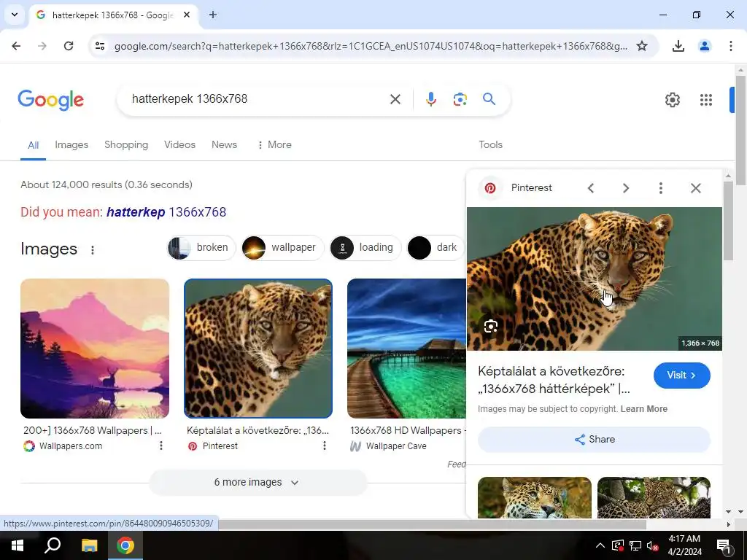Viewport: 747px width, 560px height.
Task: Click the horizontal page scrollbar
Action: pyautogui.click(x=432, y=524)
